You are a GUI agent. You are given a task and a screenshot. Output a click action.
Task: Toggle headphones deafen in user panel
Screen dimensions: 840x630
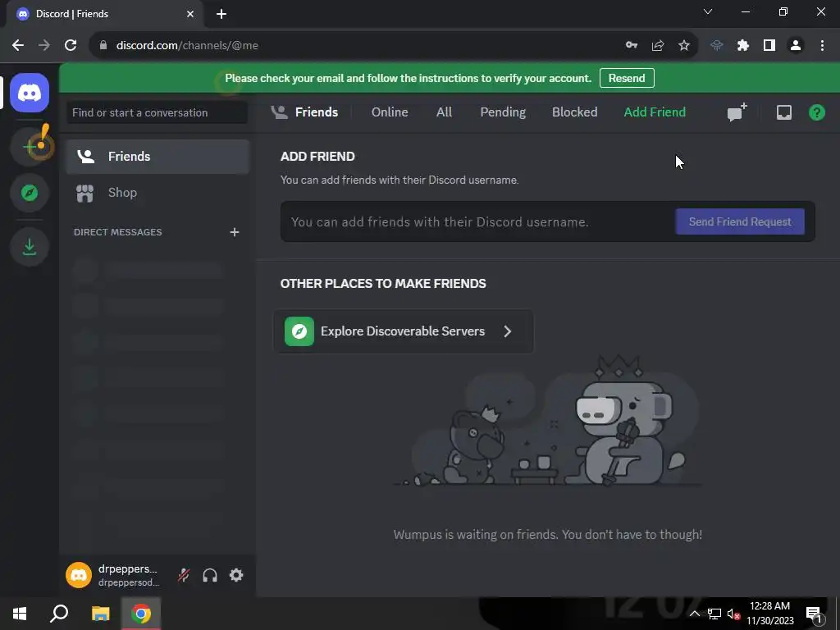tap(210, 575)
